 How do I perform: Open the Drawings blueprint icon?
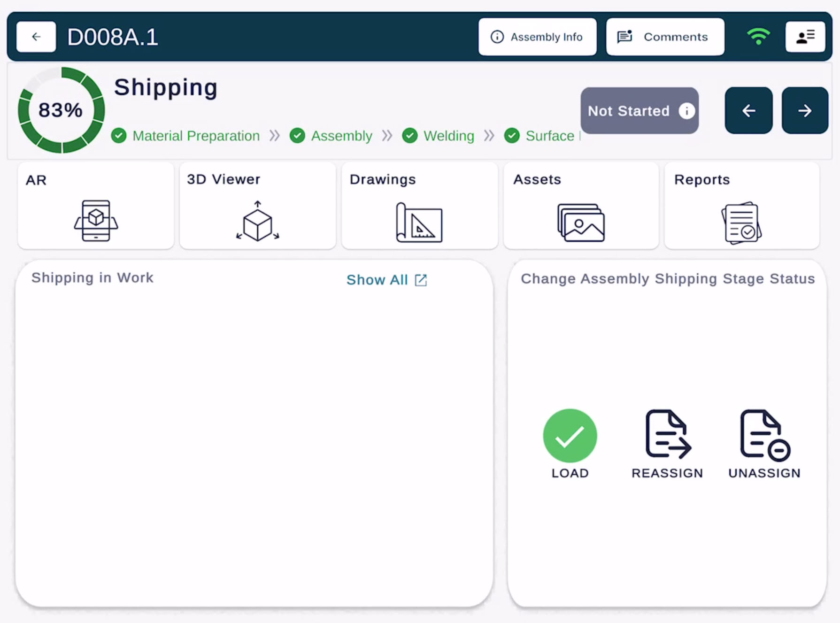click(419, 222)
